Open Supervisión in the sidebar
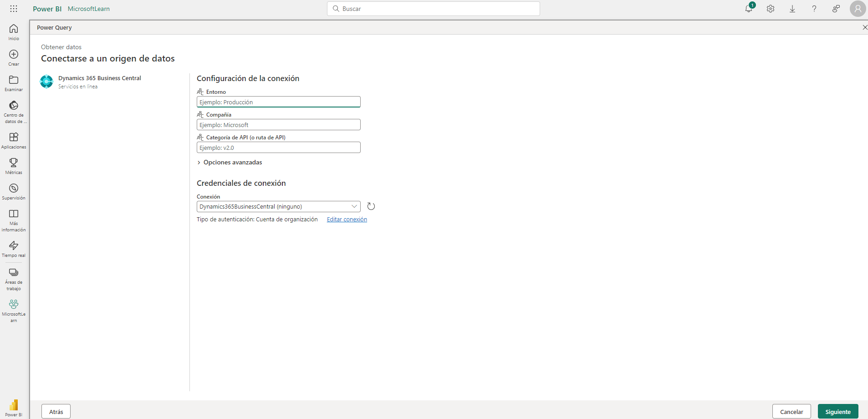The width and height of the screenshot is (868, 419). (14, 191)
